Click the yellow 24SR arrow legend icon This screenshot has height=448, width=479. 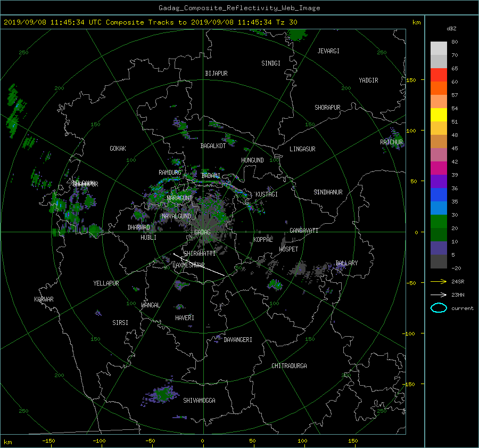coord(439,281)
